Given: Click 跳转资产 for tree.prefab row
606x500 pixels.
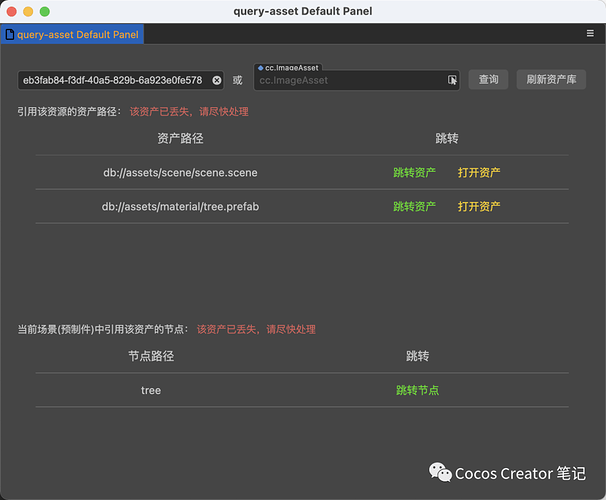Looking at the screenshot, I should (x=414, y=206).
